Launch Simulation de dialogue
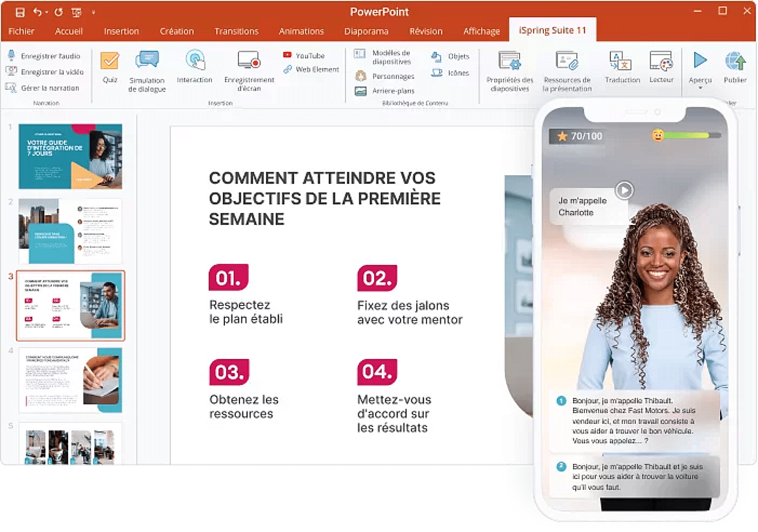Image resolution: width=758 pixels, height=532 pixels. [x=146, y=70]
